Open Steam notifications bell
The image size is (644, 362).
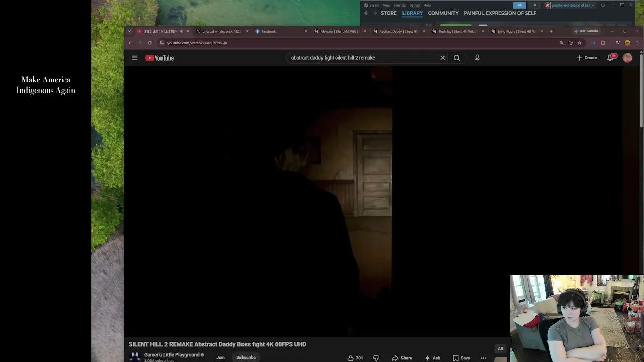point(534,5)
